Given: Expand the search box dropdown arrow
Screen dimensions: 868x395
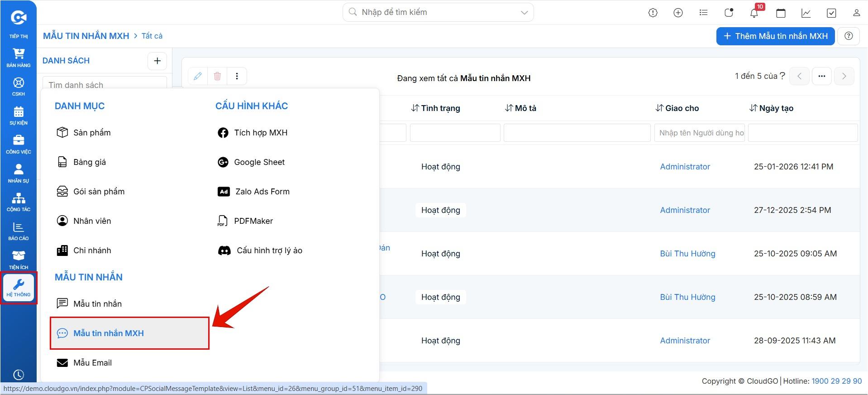Looking at the screenshot, I should pos(524,13).
